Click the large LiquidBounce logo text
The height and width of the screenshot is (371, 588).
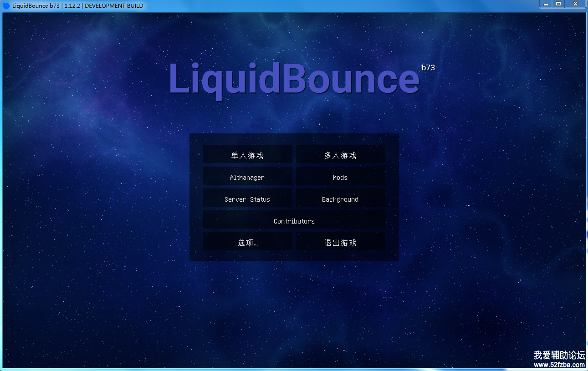(x=294, y=79)
